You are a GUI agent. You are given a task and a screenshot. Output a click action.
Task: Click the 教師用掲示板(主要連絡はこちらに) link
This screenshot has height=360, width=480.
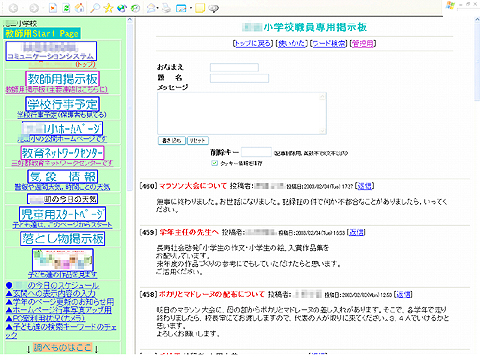coord(57,90)
